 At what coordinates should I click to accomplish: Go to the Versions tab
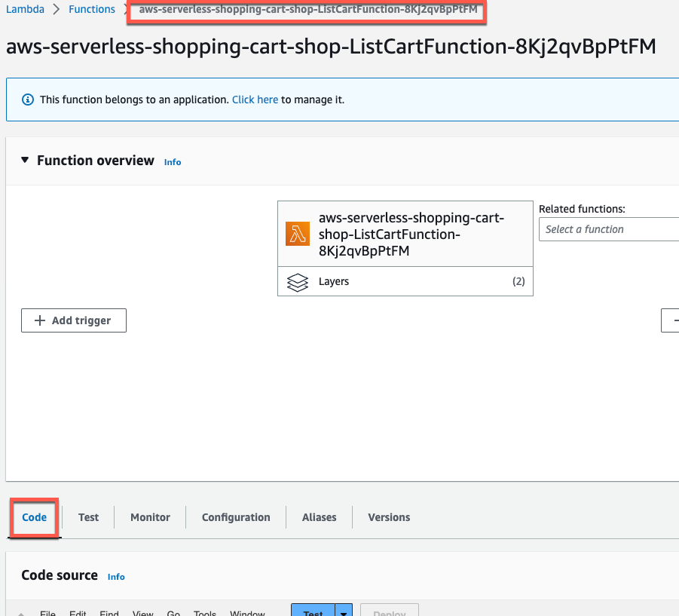pyautogui.click(x=389, y=517)
